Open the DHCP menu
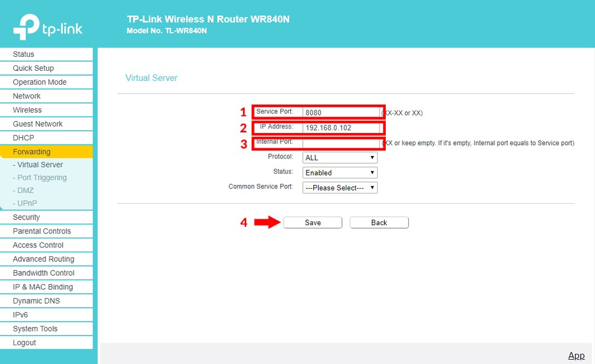 point(47,138)
